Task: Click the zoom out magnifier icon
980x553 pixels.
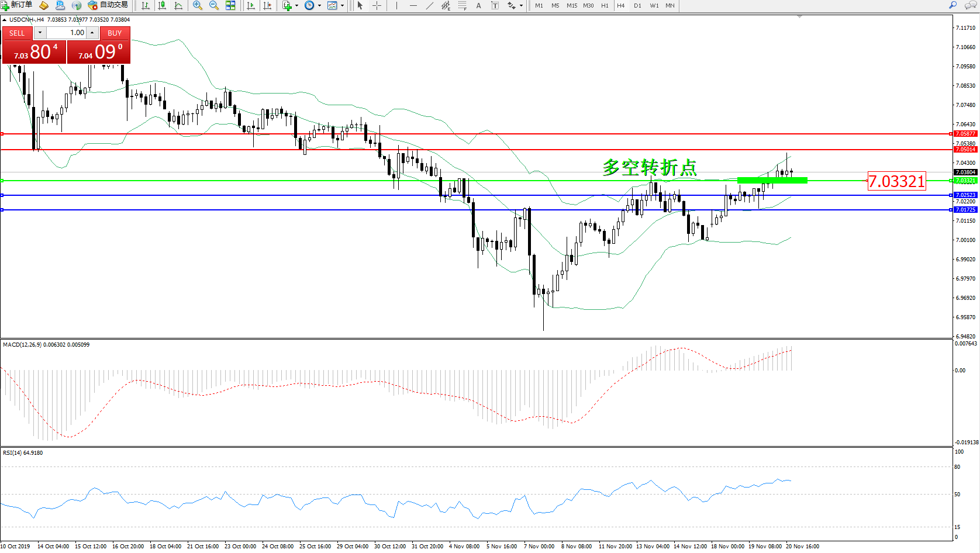Action: [213, 5]
